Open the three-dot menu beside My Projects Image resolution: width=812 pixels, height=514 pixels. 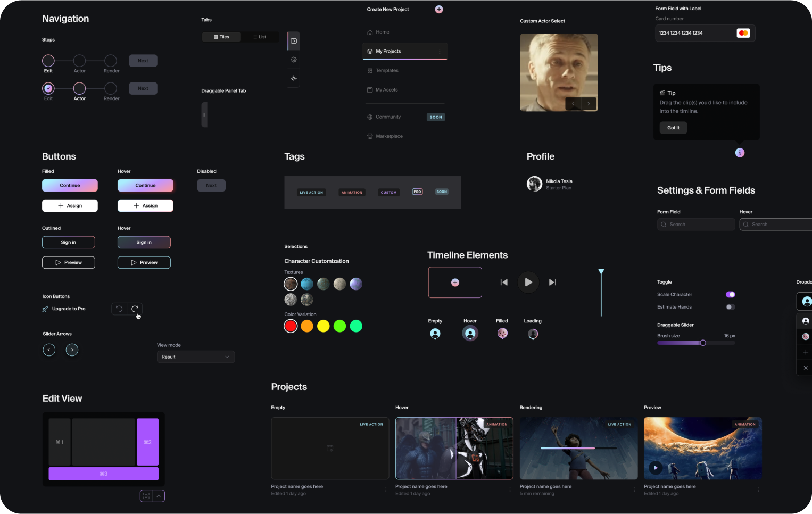click(440, 51)
